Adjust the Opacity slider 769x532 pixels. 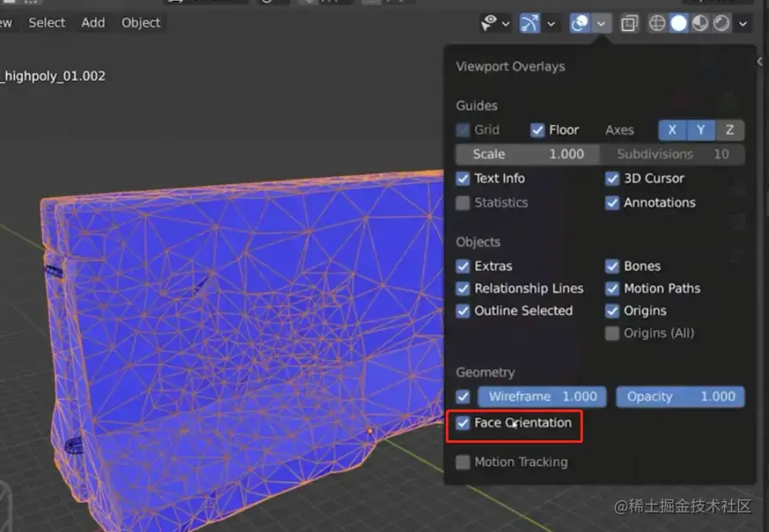[x=680, y=397]
